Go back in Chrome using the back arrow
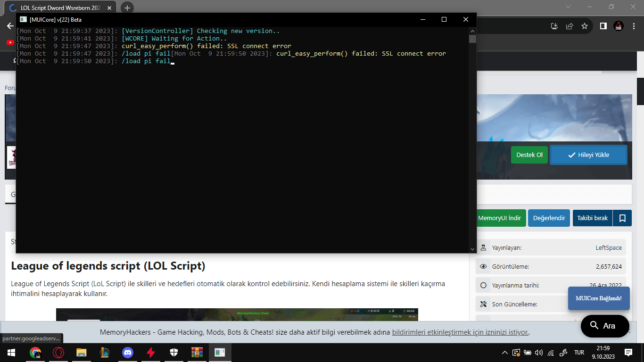This screenshot has height=362, width=644. (10, 26)
